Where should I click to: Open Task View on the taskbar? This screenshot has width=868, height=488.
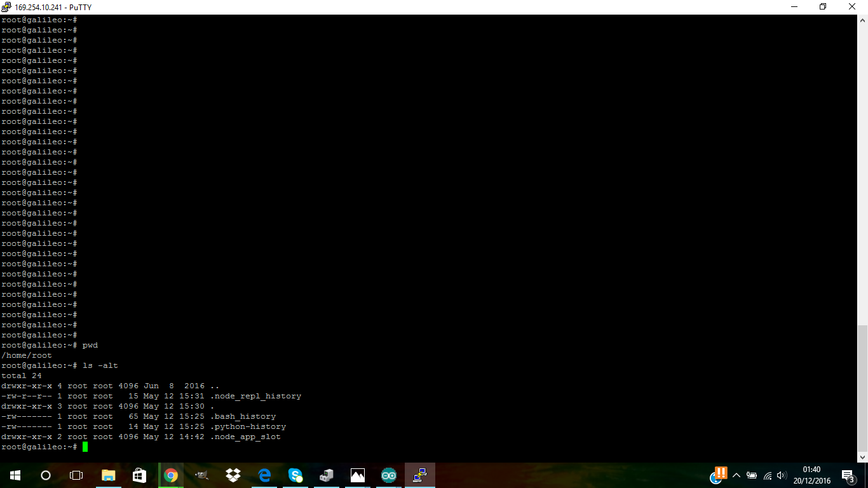pos(76,475)
